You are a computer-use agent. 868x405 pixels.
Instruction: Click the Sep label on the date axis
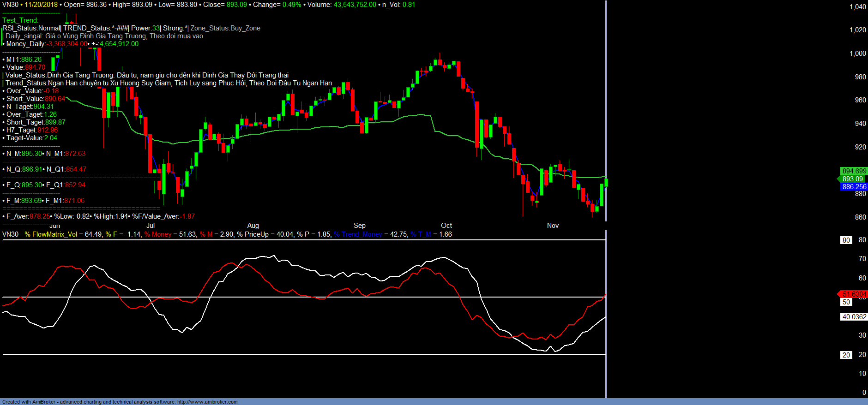359,226
